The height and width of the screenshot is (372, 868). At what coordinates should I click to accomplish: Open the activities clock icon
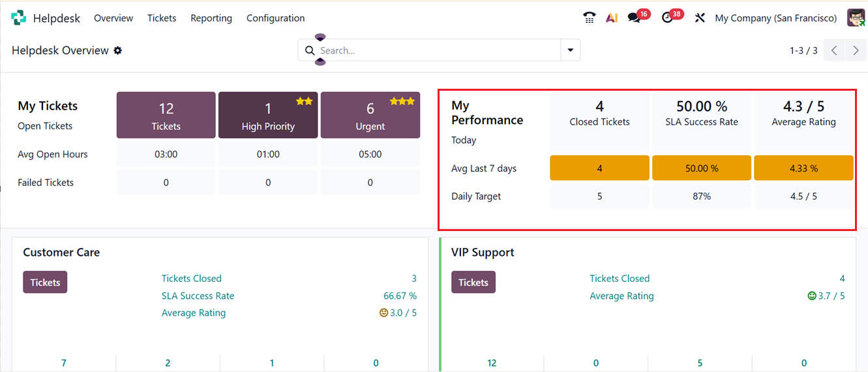click(x=667, y=18)
